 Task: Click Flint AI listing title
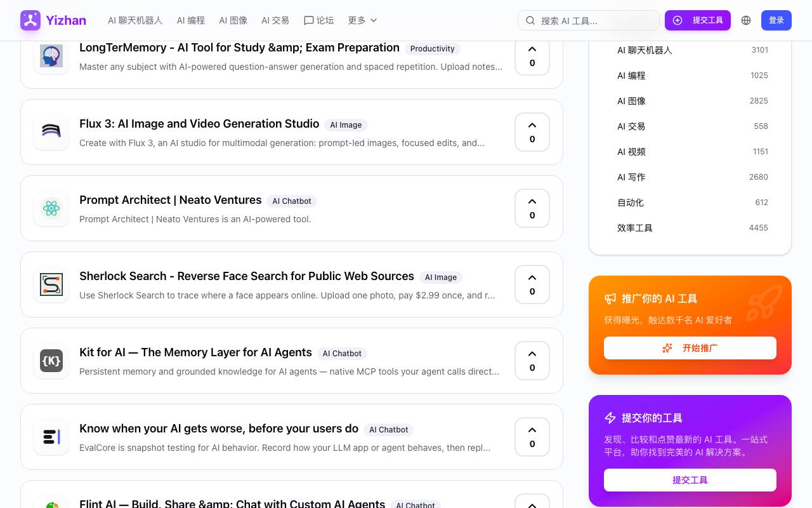[232, 503]
